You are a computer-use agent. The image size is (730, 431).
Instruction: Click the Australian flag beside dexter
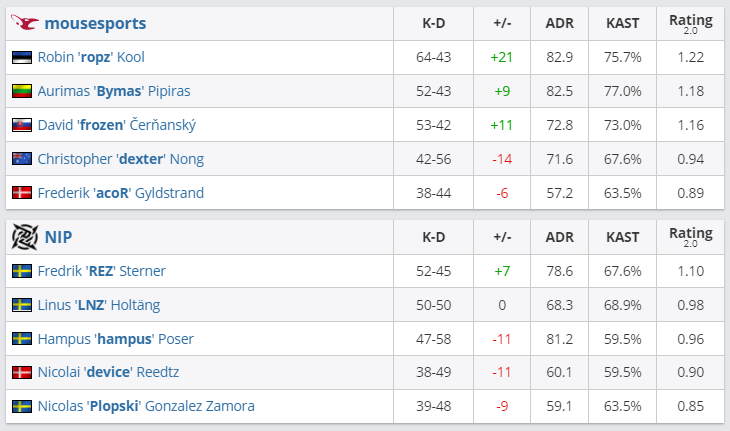[22, 159]
